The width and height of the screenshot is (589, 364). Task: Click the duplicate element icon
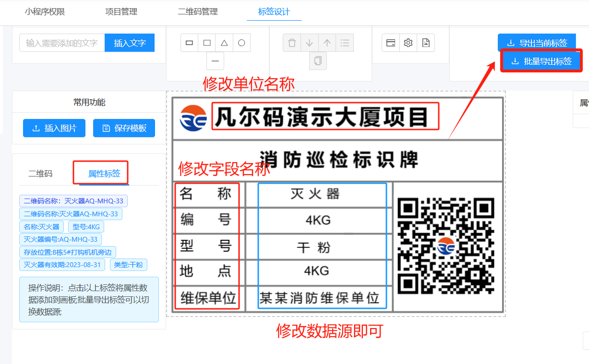point(318,60)
